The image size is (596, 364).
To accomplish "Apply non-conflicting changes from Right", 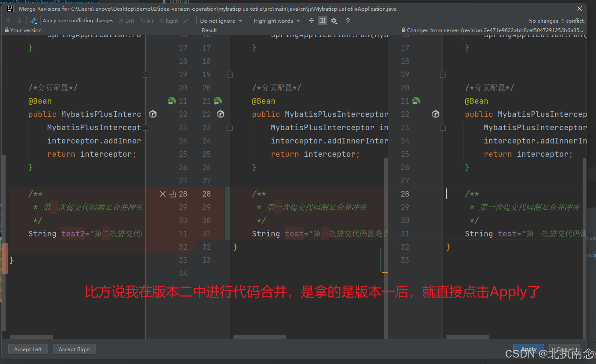I will [169, 21].
